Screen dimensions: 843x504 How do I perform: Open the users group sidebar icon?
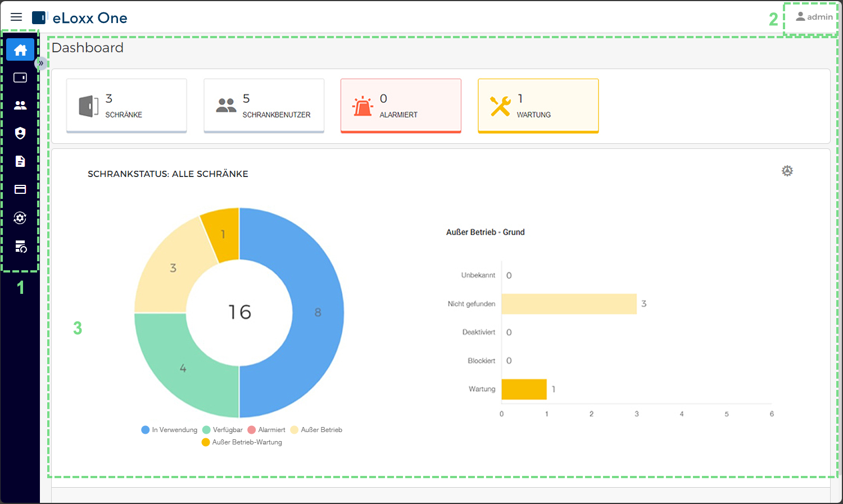[20, 105]
